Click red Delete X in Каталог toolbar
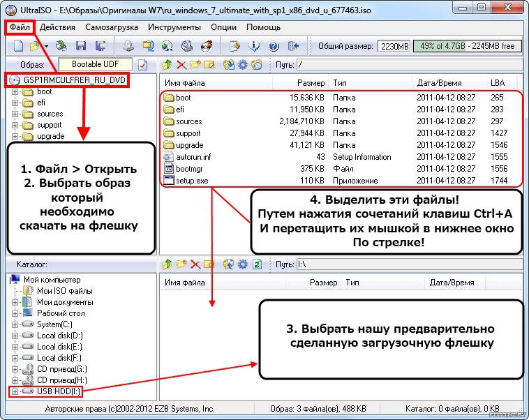Image resolution: width=529 pixels, height=420 pixels. [195, 264]
